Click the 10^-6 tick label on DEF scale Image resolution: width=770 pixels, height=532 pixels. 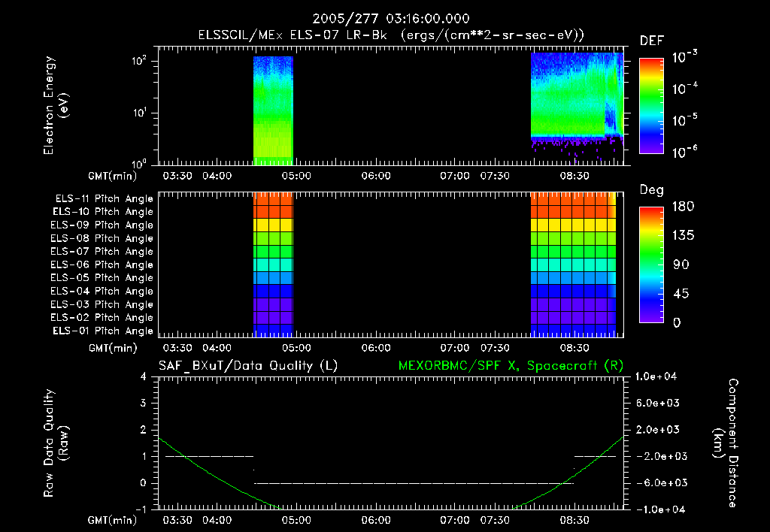pos(684,152)
